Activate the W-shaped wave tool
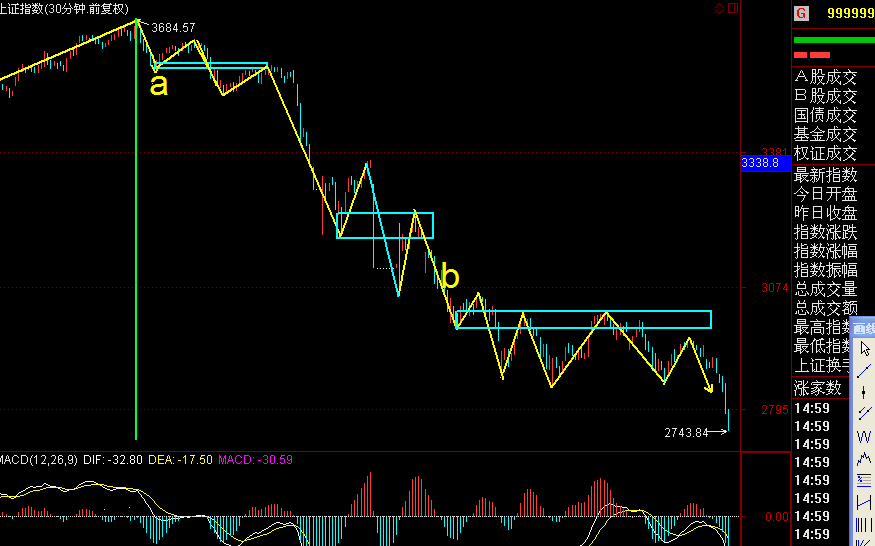875x546 pixels. (x=864, y=437)
